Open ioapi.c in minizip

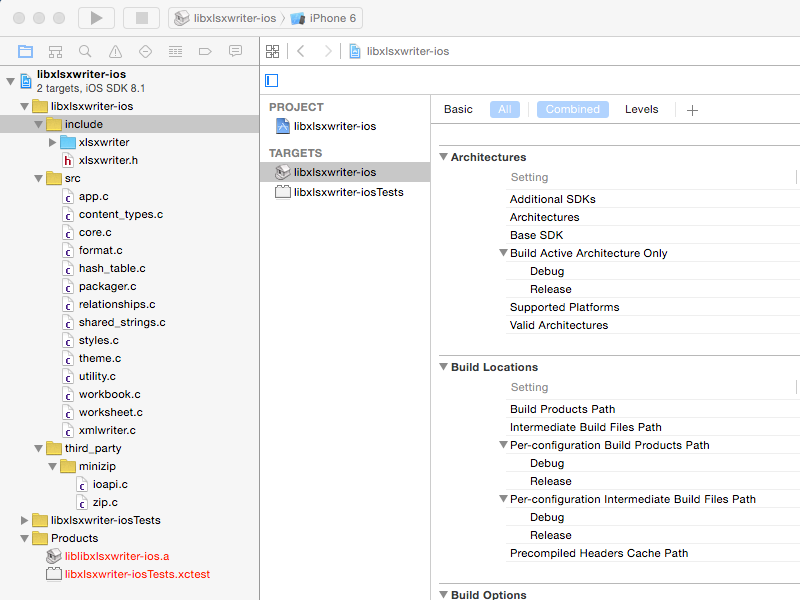(110, 484)
